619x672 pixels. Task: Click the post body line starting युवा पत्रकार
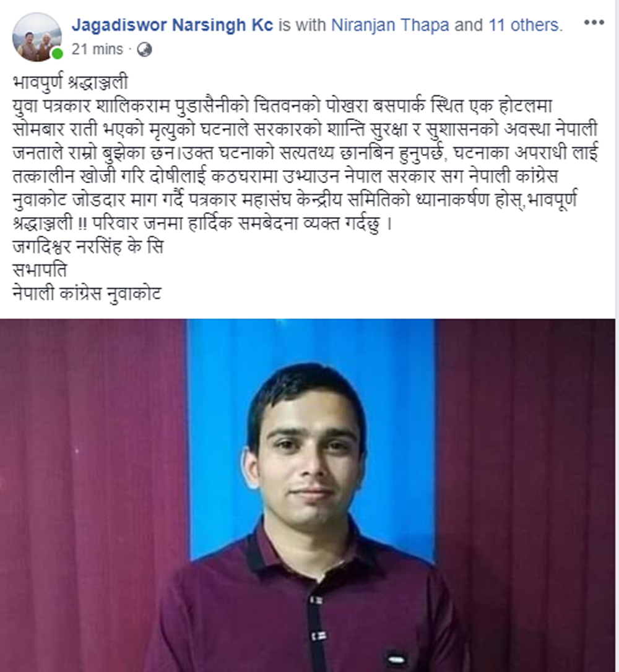coord(282,106)
